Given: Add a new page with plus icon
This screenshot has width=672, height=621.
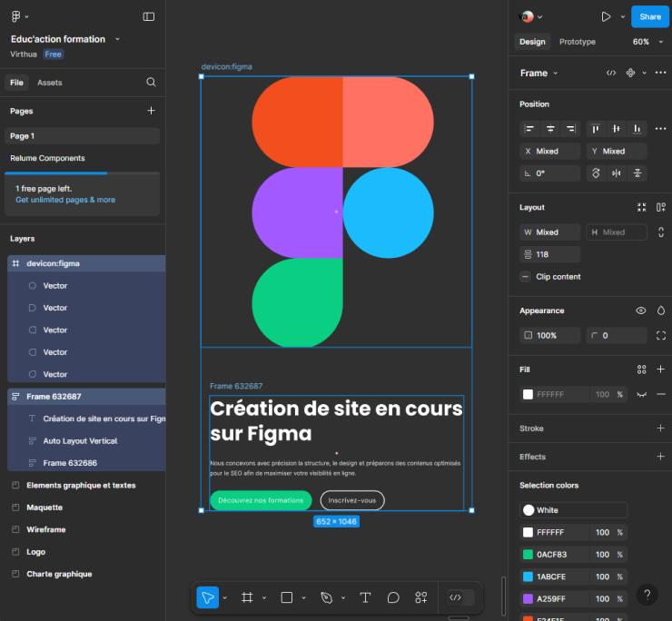Looking at the screenshot, I should 151,111.
